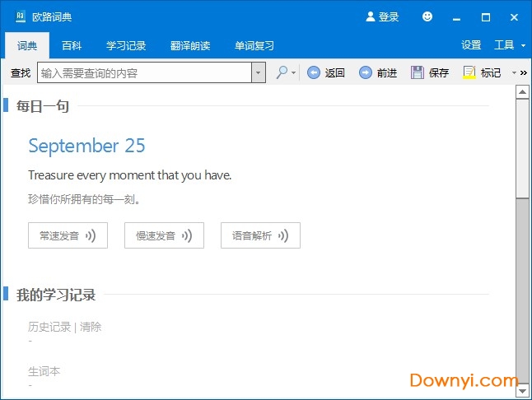This screenshot has height=400, width=532.
Task: Click the 保存 save disk icon
Action: pyautogui.click(x=418, y=72)
